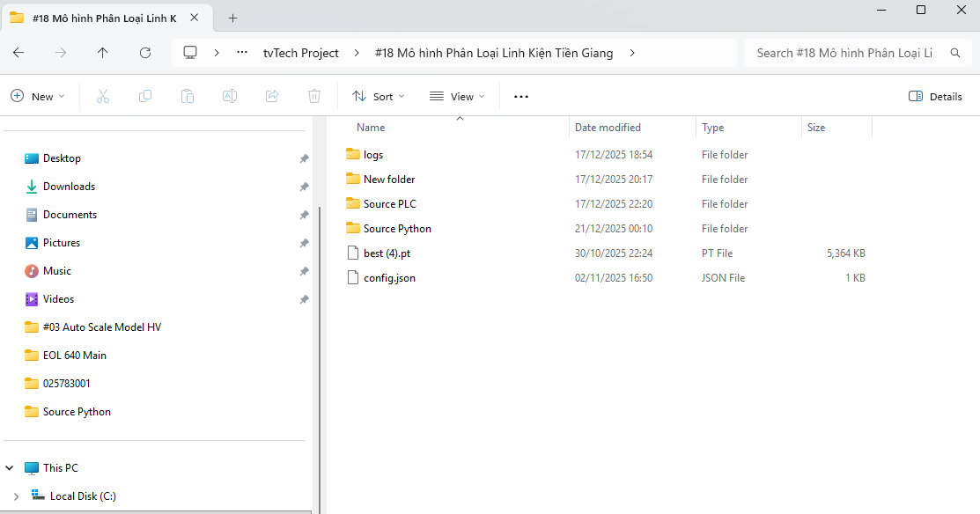
Task: Unpin Downloads using its pin icon
Action: [304, 187]
